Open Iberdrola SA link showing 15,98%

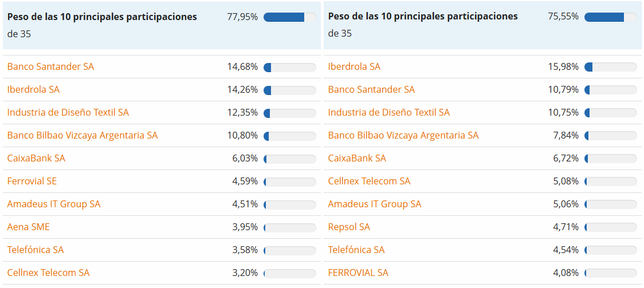[354, 67]
